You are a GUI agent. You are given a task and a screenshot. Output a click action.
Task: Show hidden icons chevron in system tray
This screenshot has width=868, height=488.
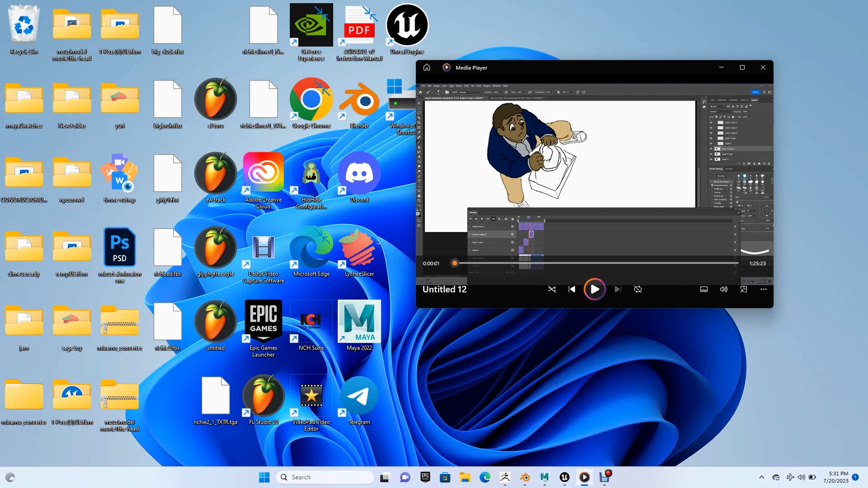pos(762,477)
